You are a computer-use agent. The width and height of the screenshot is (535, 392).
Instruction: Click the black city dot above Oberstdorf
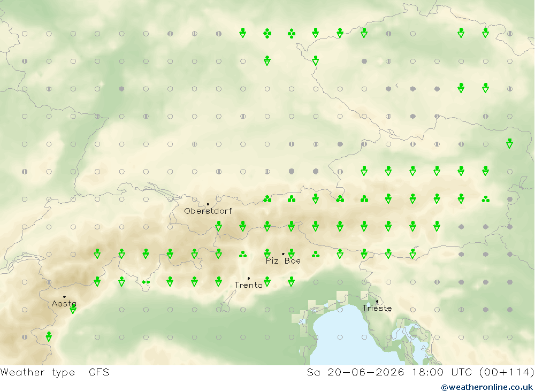point(208,204)
